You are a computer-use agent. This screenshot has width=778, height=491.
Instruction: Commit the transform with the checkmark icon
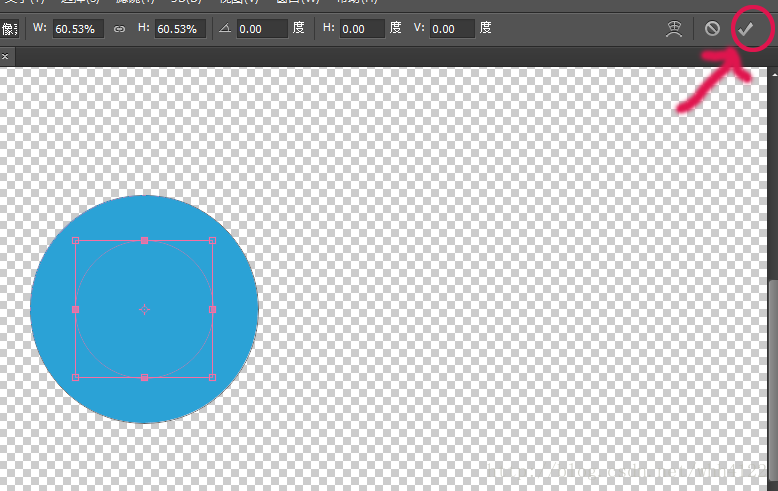tap(745, 29)
